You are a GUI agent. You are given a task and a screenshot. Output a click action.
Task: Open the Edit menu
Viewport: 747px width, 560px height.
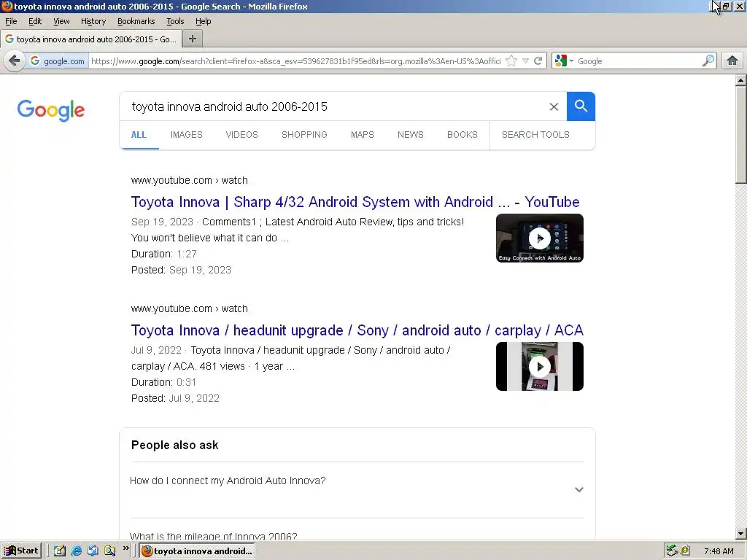[35, 21]
